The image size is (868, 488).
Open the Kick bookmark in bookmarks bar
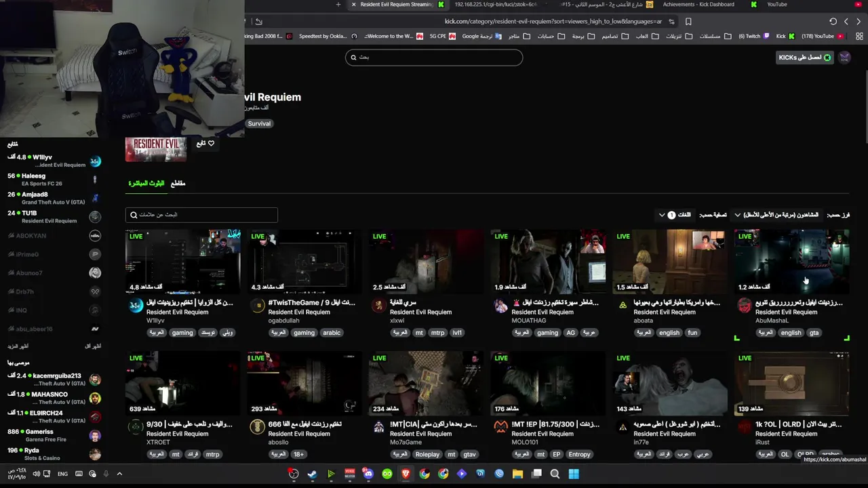(785, 36)
